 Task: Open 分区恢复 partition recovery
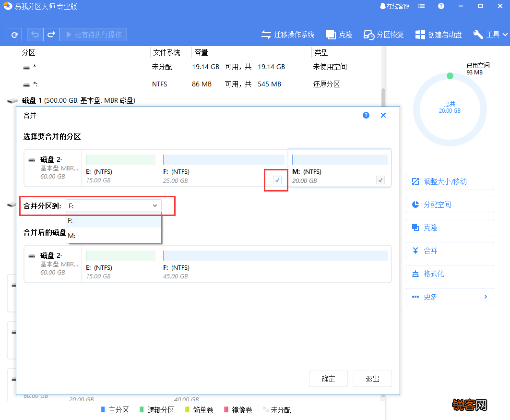pyautogui.click(x=383, y=35)
